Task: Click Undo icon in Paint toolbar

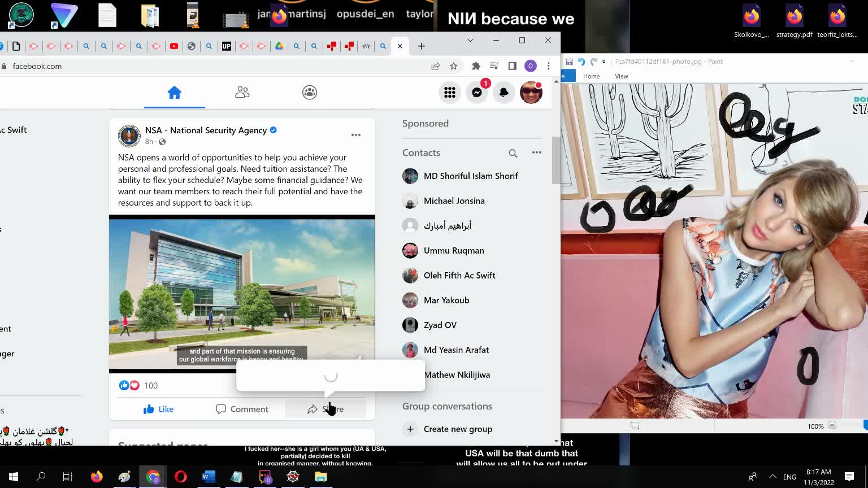Action: pyautogui.click(x=581, y=62)
